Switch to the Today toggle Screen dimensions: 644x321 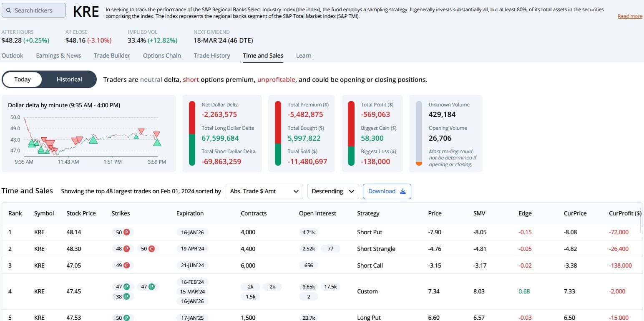coord(23,79)
